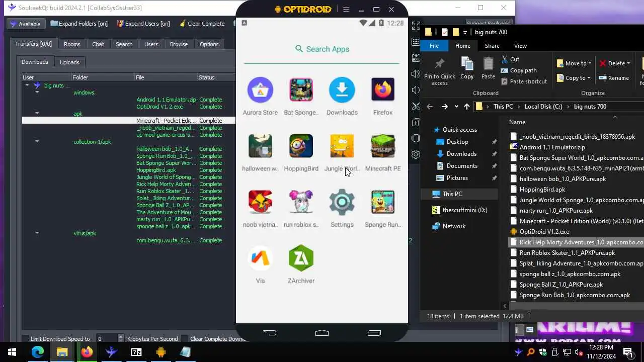Screen dimensions: 644x362
Task: Click Copy path in Explorer ribbon
Action: (x=519, y=70)
